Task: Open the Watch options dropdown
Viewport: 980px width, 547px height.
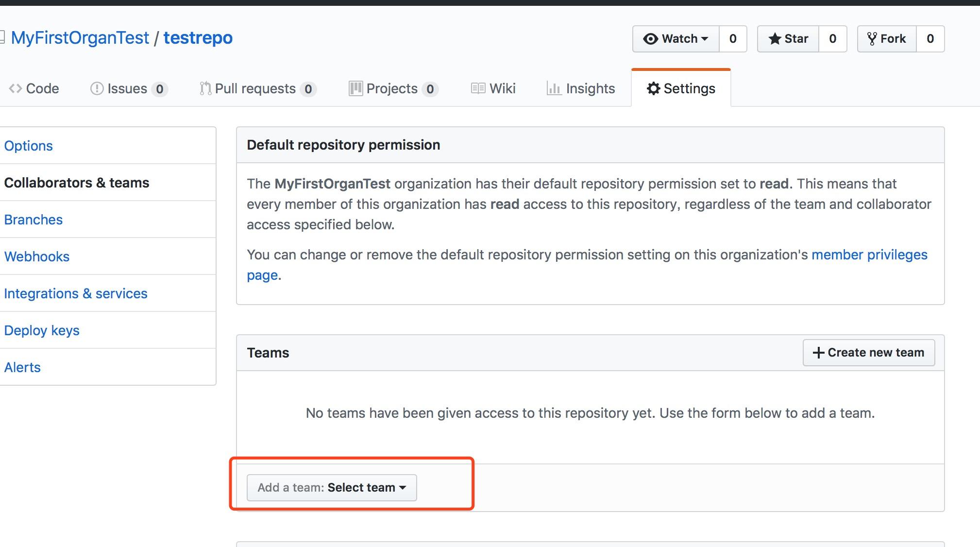Action: 706,39
